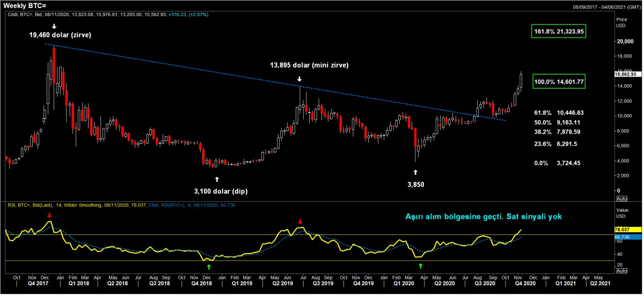Click the 20,000 price axis label
Screen dimensions: 644x296
pos(624,41)
